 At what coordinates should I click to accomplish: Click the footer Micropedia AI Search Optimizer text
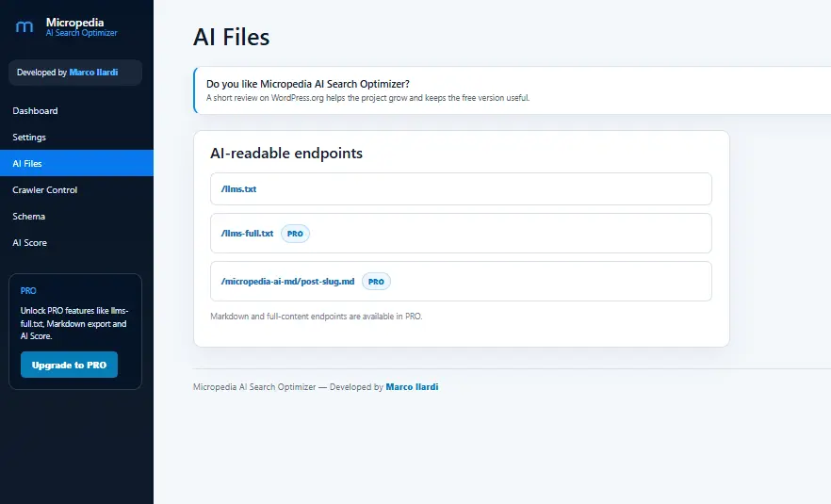coord(254,387)
